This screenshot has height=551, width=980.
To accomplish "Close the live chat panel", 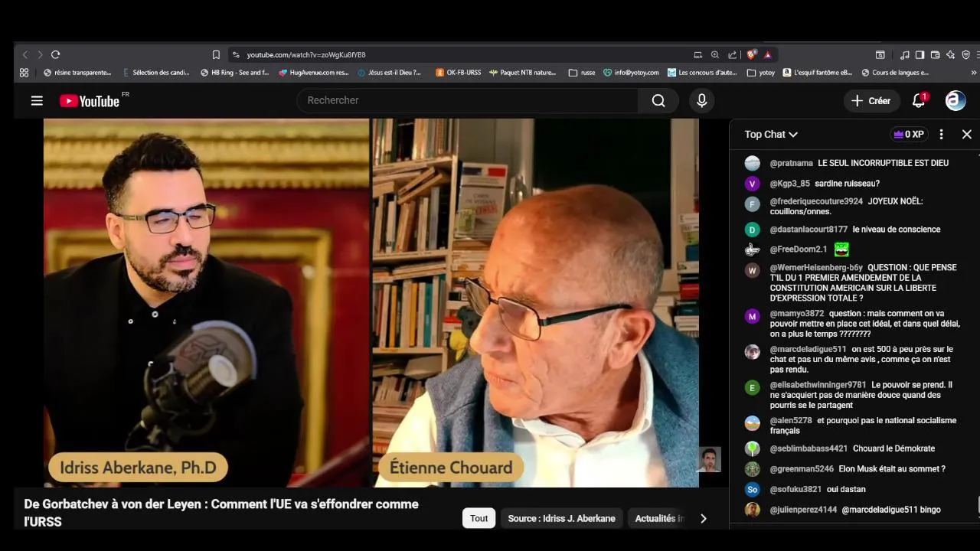I will point(967,134).
